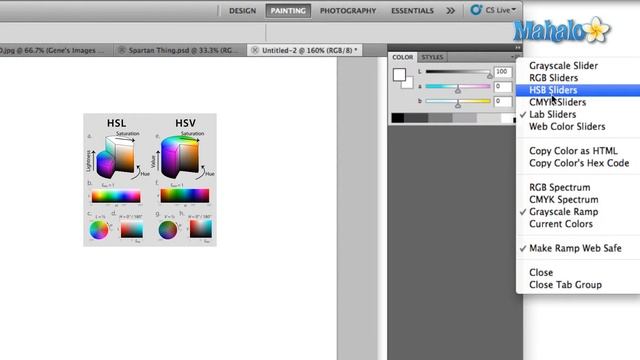Choose Current Colors ramp option
Screen dimensions: 640x360
[561, 224]
